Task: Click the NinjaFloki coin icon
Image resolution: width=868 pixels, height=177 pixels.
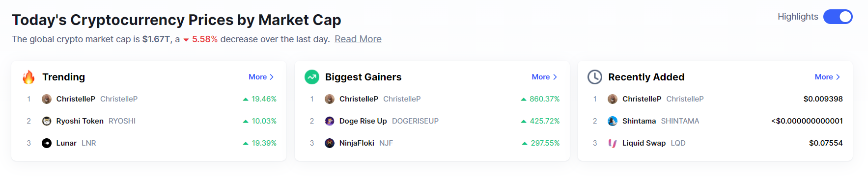Action: click(330, 143)
